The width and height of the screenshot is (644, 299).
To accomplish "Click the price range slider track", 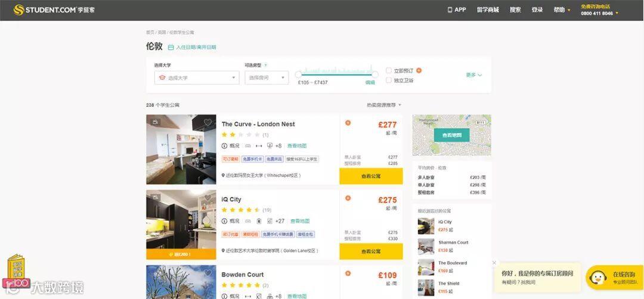I will (x=337, y=74).
